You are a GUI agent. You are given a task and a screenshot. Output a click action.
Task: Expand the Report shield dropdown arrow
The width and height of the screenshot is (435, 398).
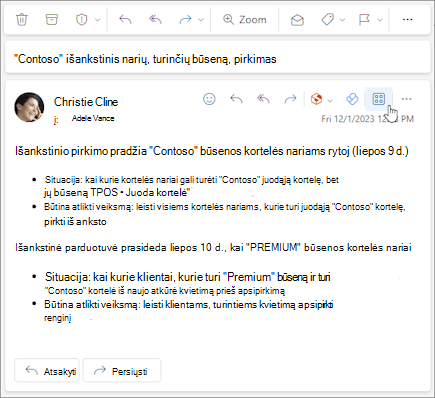97,20
